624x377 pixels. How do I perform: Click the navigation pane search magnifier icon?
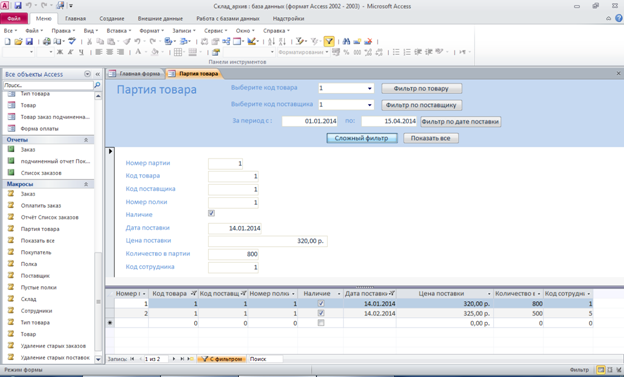97,85
